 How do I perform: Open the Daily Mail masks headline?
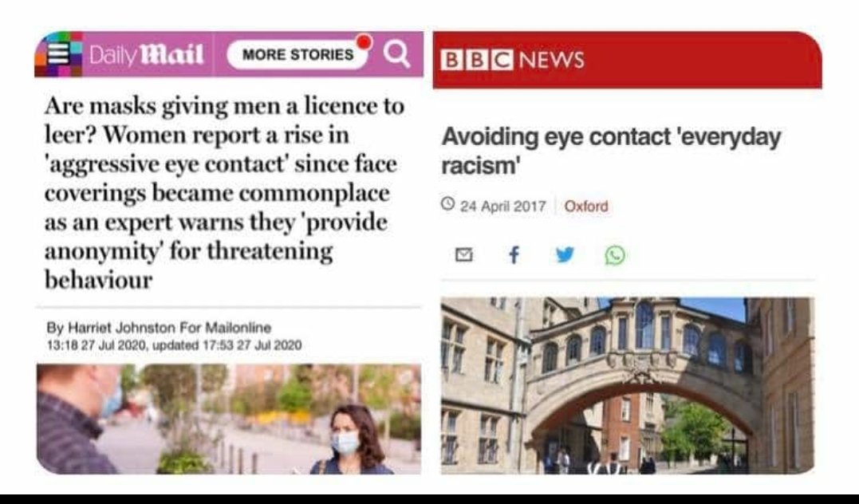click(x=225, y=193)
